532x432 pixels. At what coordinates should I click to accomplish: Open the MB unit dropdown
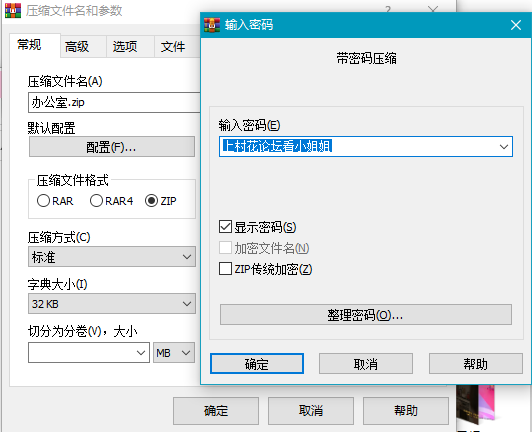click(174, 353)
